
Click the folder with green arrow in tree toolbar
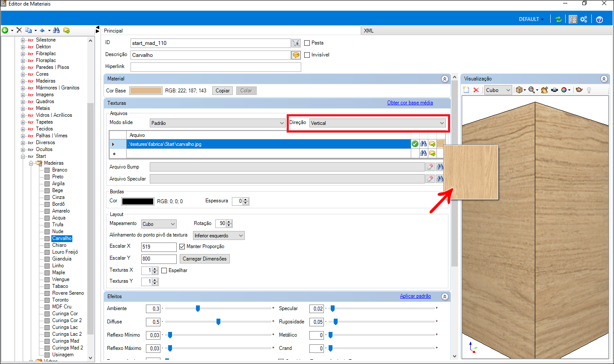[x=66, y=30]
